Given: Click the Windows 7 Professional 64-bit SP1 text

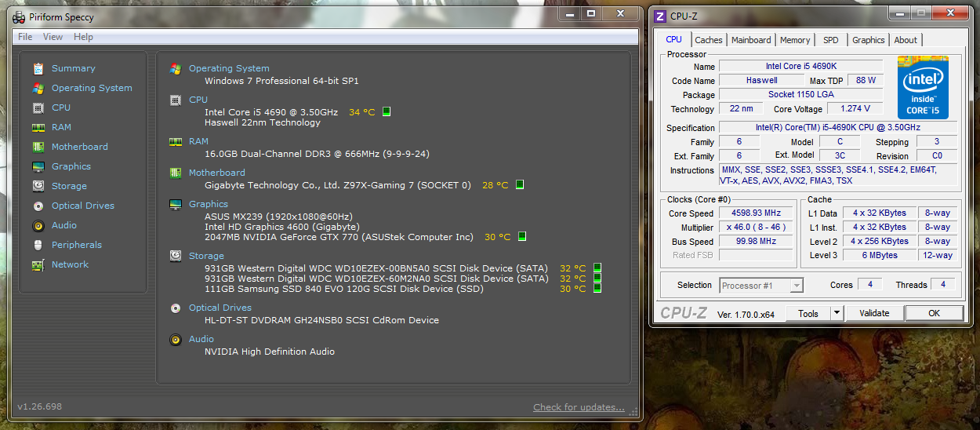Looking at the screenshot, I should pyautogui.click(x=281, y=81).
